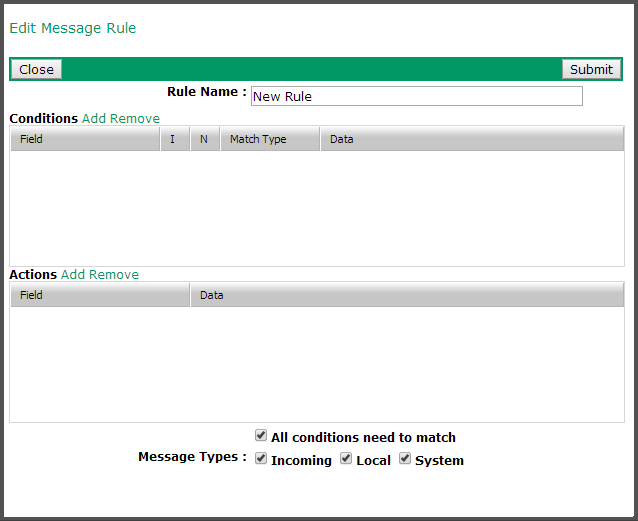The height and width of the screenshot is (521, 638).
Task: Submit the message rule
Action: pyautogui.click(x=591, y=69)
